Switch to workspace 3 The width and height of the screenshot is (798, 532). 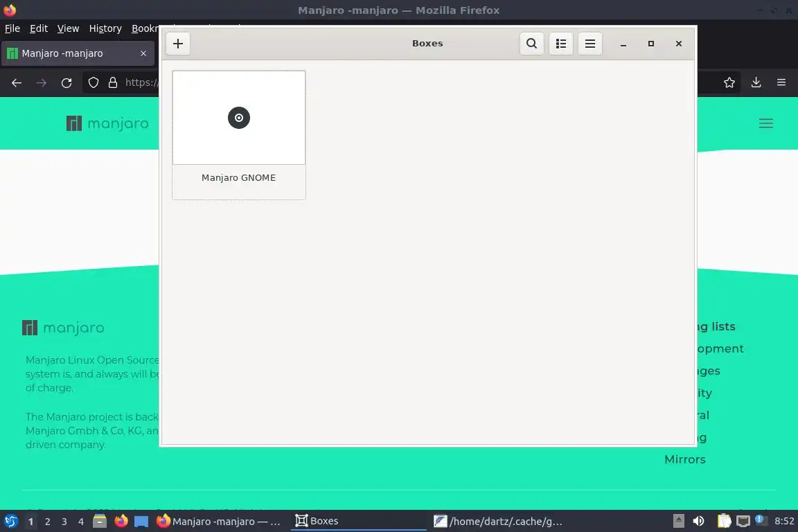point(64,522)
